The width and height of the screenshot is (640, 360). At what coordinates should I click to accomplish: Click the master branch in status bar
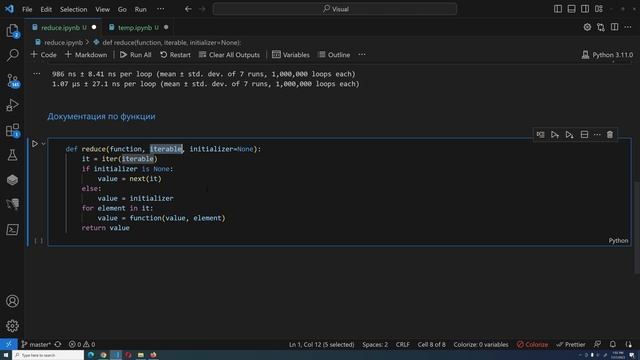(x=36, y=344)
